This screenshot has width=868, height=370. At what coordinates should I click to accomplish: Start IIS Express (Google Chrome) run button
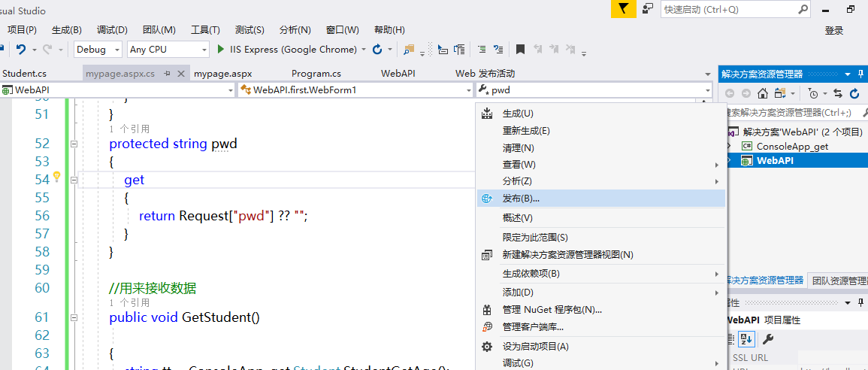click(287, 50)
